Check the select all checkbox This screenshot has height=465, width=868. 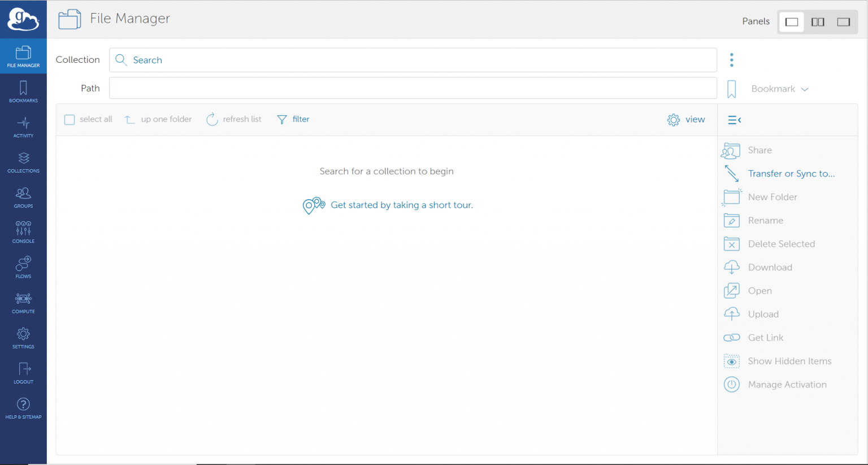coord(70,119)
